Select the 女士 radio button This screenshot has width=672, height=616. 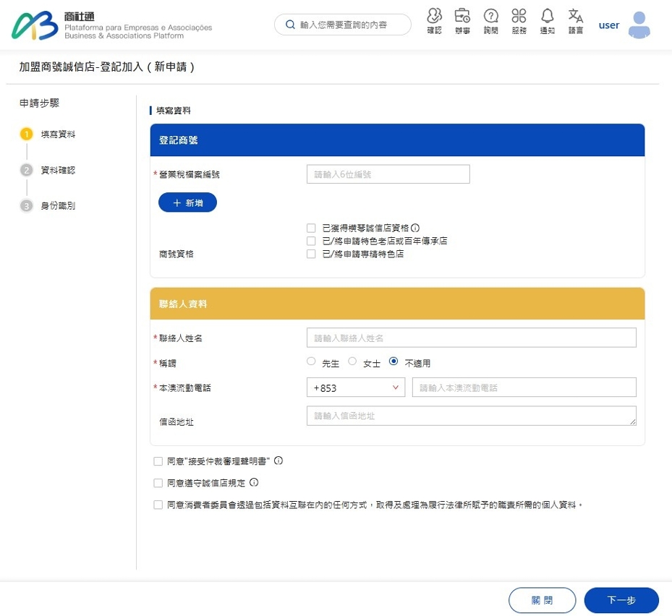(352, 362)
